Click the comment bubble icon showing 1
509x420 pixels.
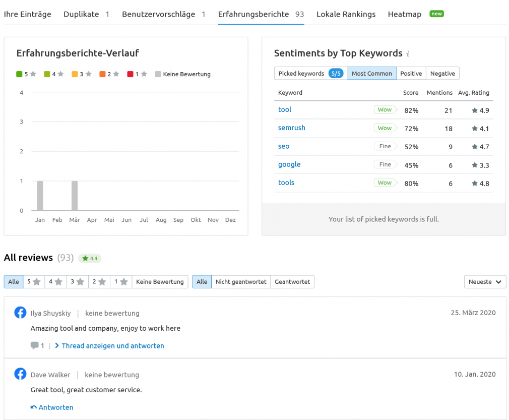point(34,345)
